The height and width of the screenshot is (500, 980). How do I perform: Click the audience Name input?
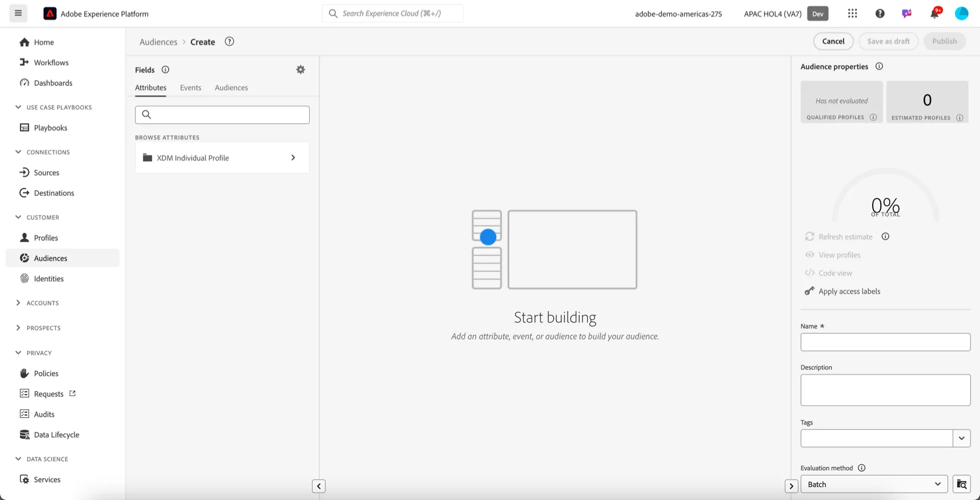[x=885, y=342]
